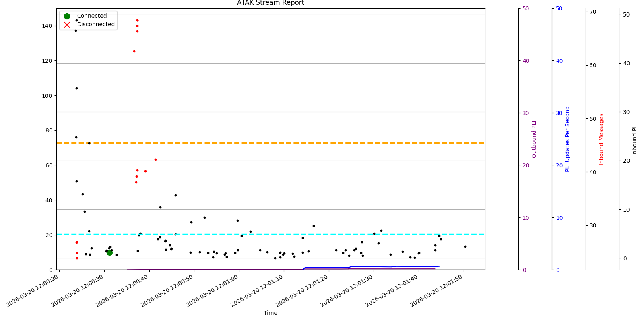644x322 pixels.
Task: Click the red dot near value 63
Action: tap(155, 159)
